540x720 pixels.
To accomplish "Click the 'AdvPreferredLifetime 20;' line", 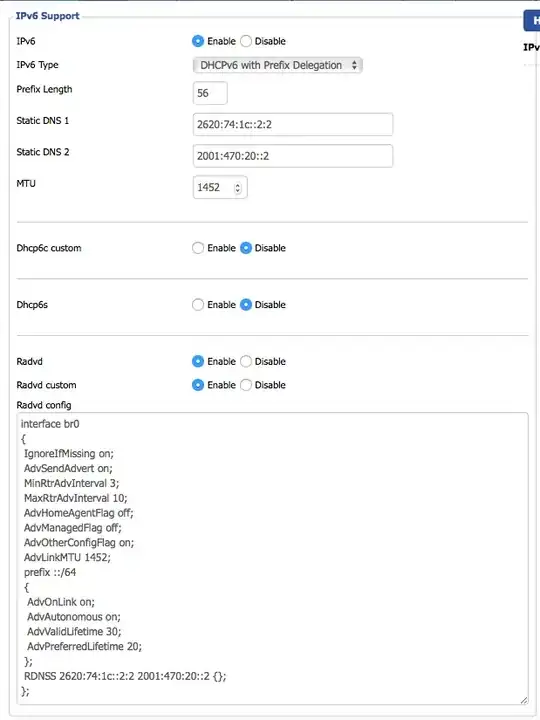I will (84, 647).
